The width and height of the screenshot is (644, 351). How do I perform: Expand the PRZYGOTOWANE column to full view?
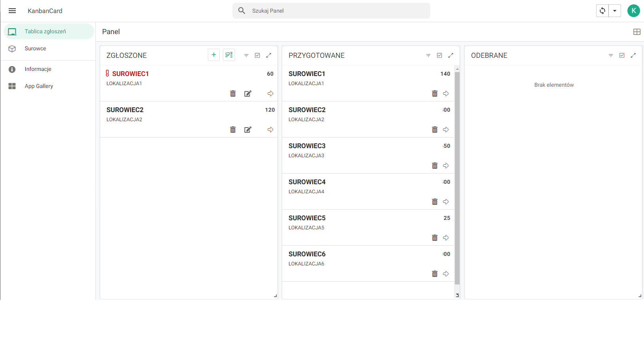tap(450, 55)
